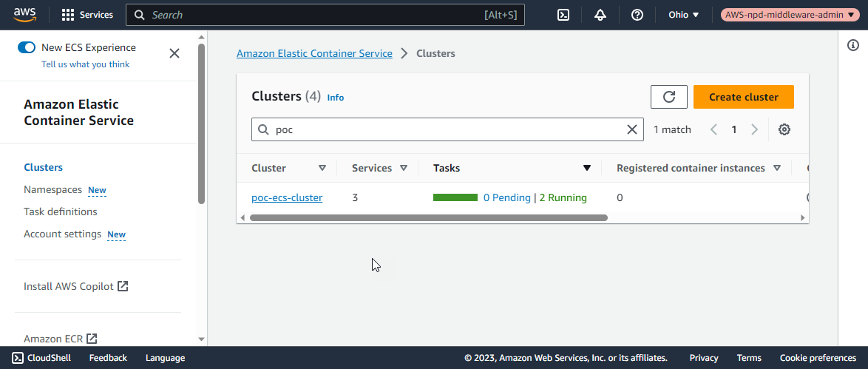868x369 pixels.
Task: Click the 0 Pending tasks link
Action: 507,197
